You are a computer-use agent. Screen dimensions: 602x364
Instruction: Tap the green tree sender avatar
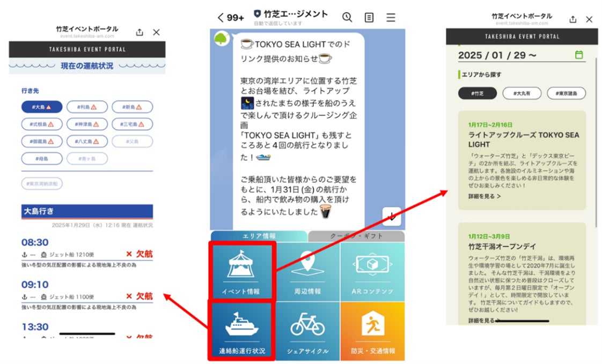coord(222,39)
